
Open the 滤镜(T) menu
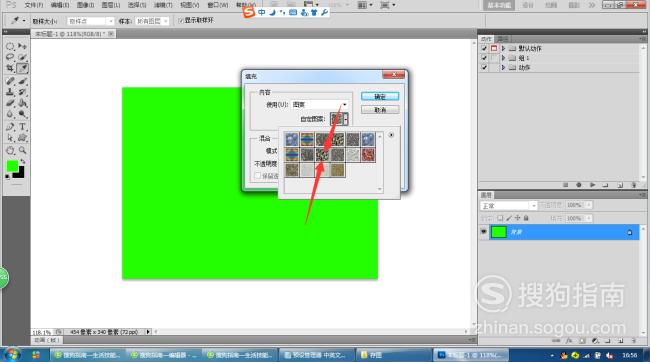click(163, 5)
